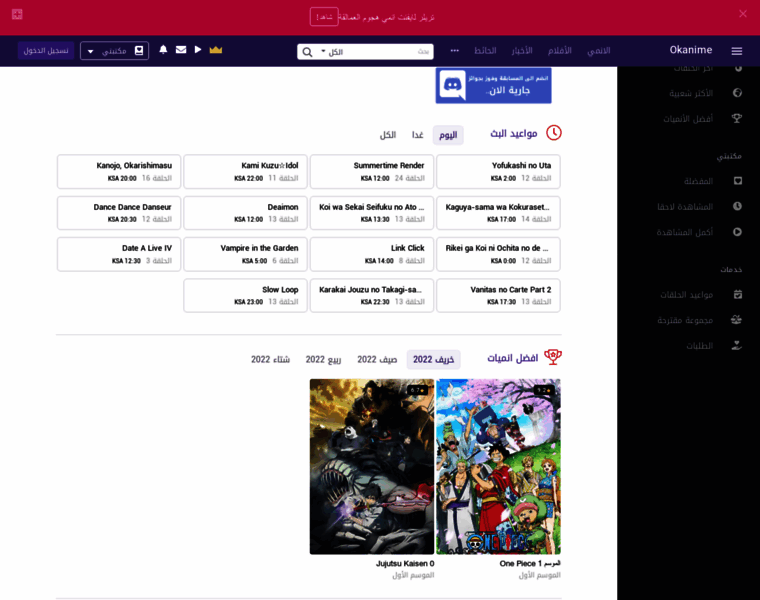Select the شتاء 2022 season tab
The image size is (760, 600).
point(270,359)
